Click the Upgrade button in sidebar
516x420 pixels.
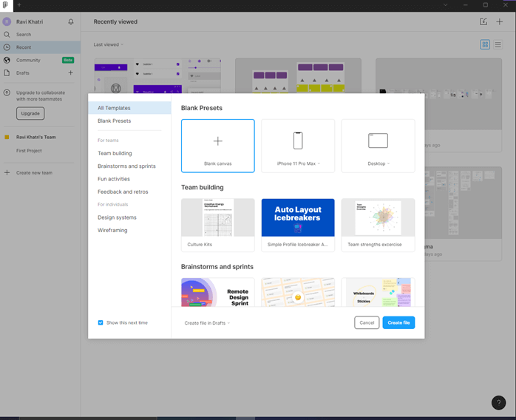30,114
